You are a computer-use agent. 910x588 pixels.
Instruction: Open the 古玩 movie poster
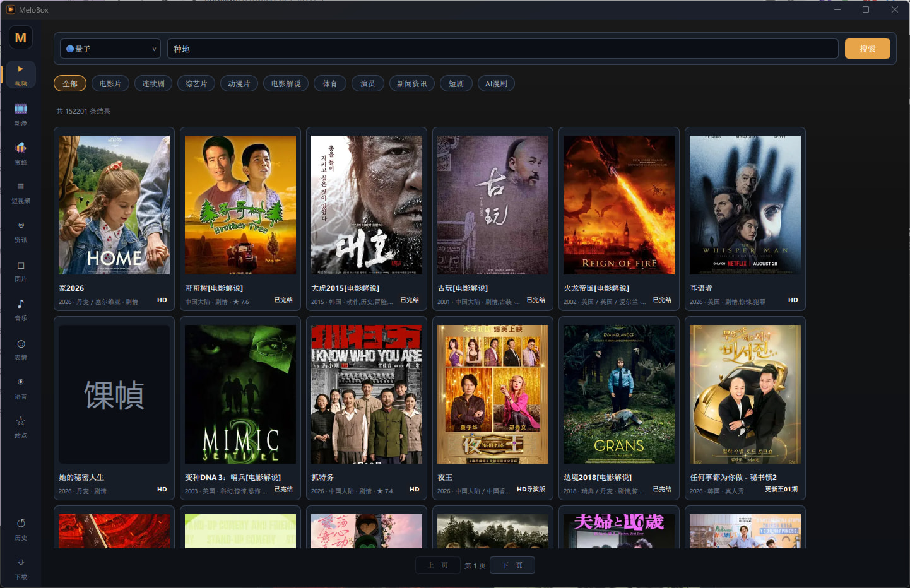493,205
